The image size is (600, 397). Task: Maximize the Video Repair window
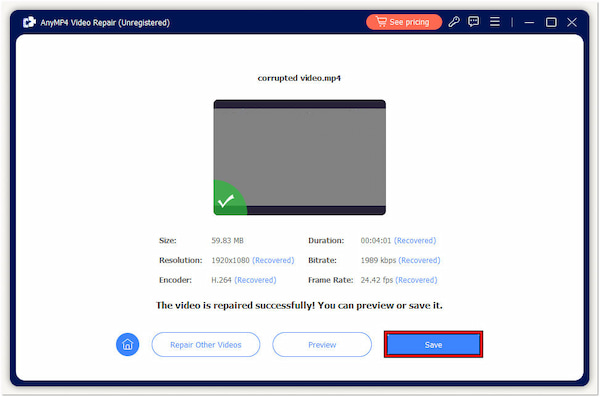[551, 22]
